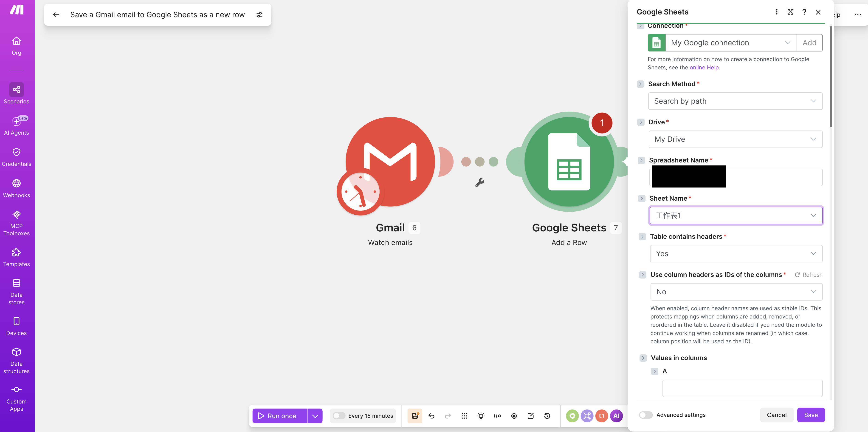Viewport: 868px width, 432px height.
Task: Expand the Spreadsheet Name toggle arrow
Action: click(641, 160)
